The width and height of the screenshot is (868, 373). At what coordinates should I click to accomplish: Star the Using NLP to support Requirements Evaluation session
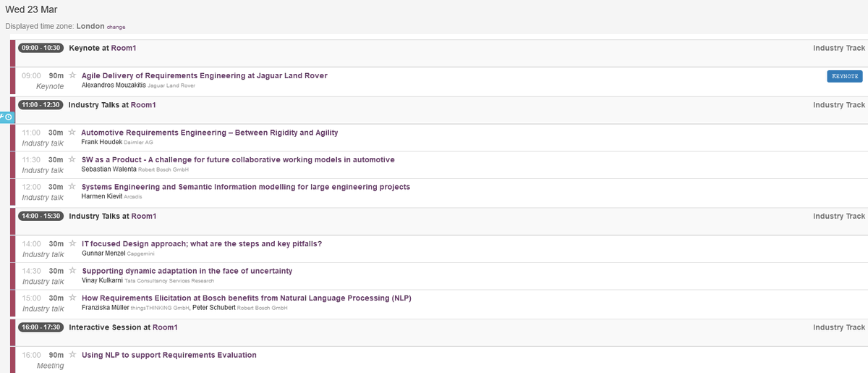[72, 355]
